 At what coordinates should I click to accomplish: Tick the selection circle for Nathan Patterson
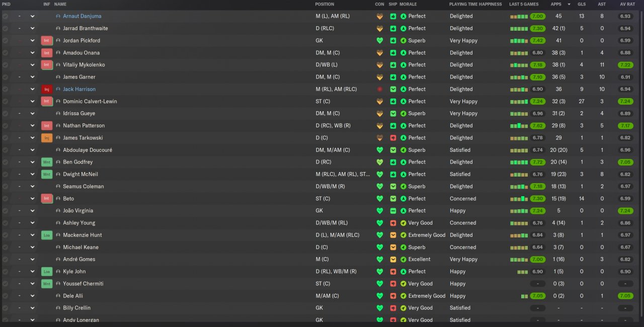[x=5, y=125]
